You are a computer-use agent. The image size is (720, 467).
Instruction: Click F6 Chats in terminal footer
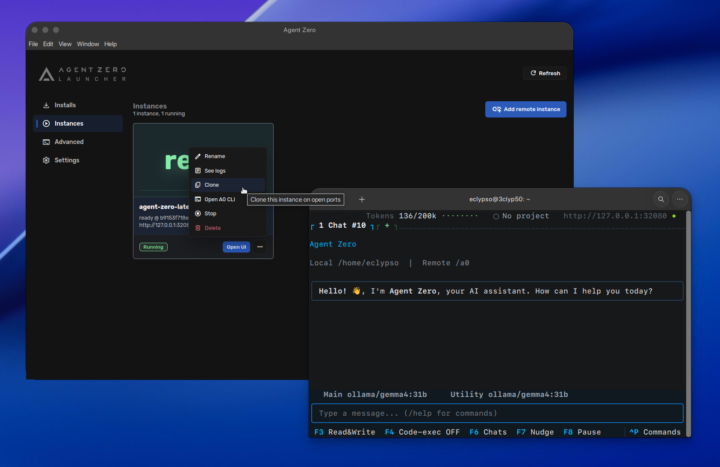tap(488, 432)
